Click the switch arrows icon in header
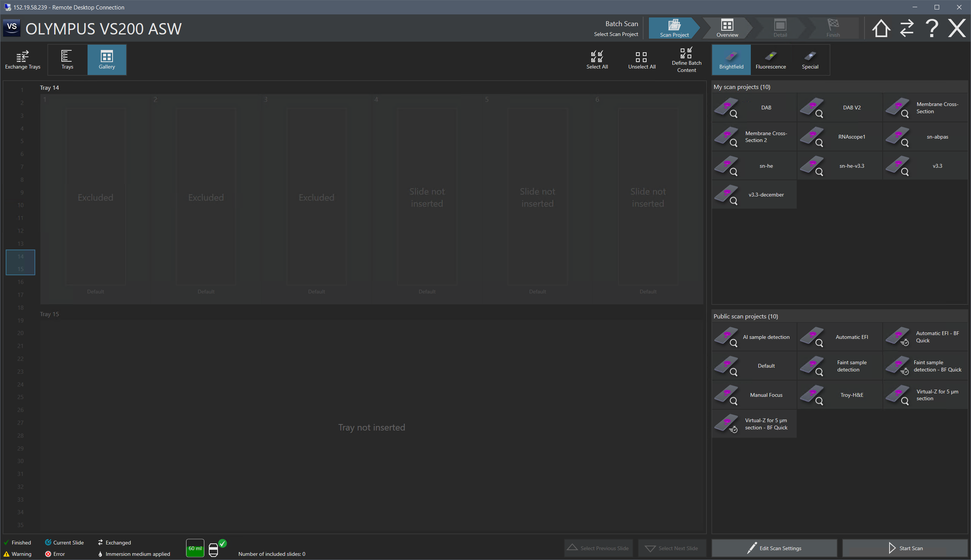 click(906, 28)
